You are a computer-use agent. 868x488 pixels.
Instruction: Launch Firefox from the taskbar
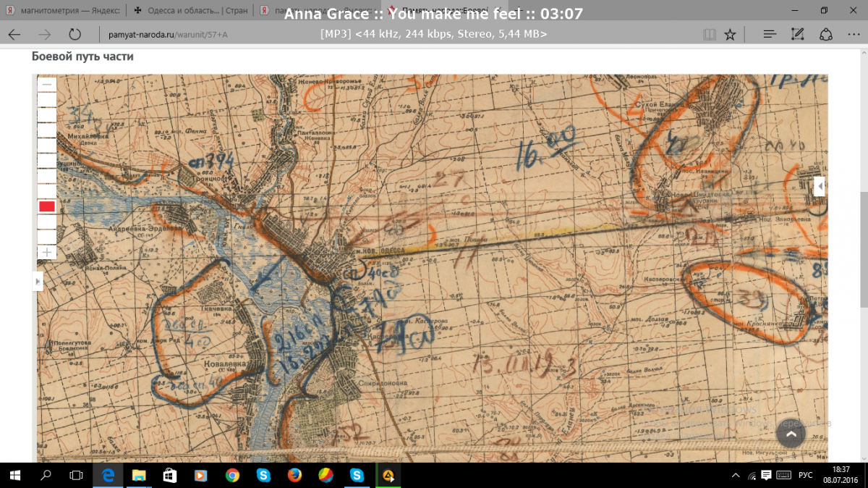(294, 475)
